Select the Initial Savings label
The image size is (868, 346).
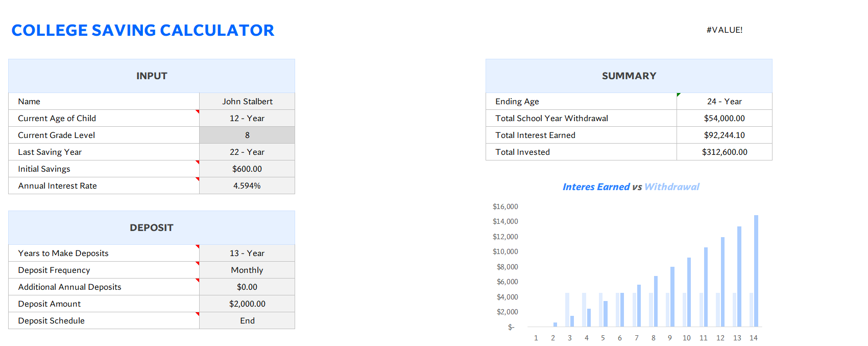point(44,169)
